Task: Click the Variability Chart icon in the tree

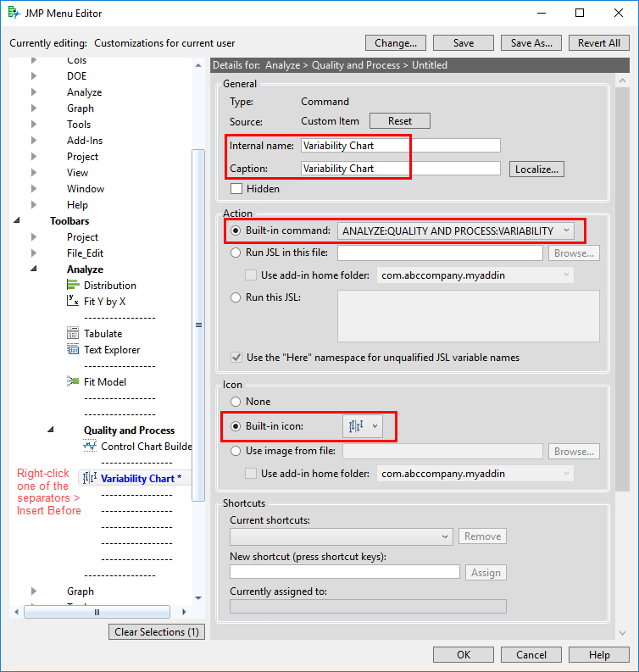Action: tap(90, 478)
